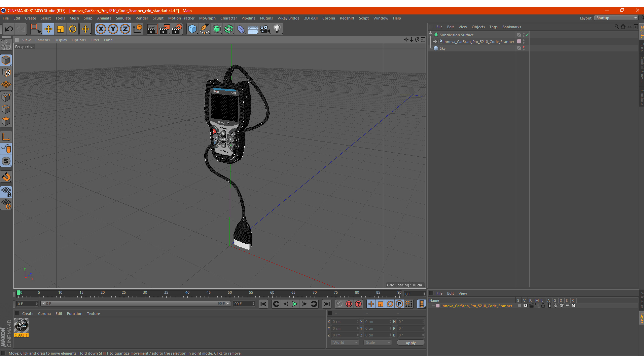
Task: Toggle Sky visibility dots
Action: (524, 48)
